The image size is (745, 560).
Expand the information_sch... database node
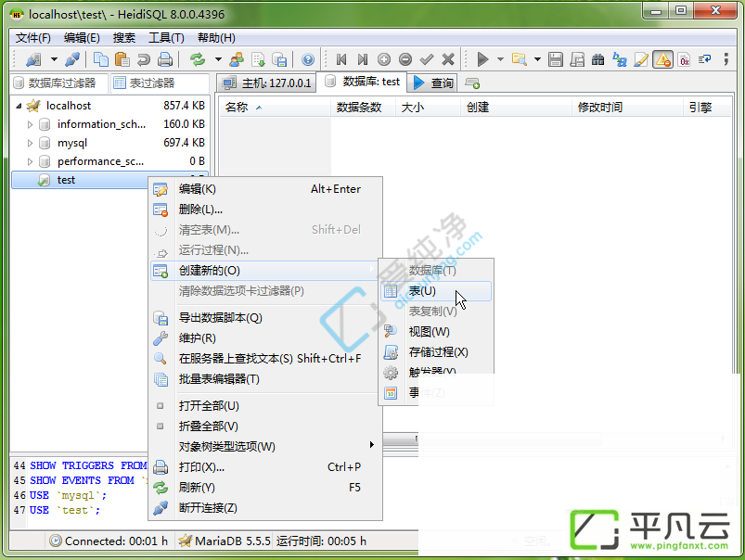(30, 125)
